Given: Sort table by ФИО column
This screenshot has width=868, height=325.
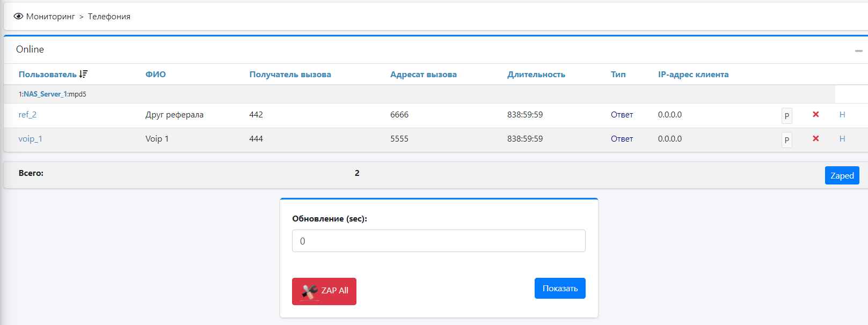Looking at the screenshot, I should (155, 75).
